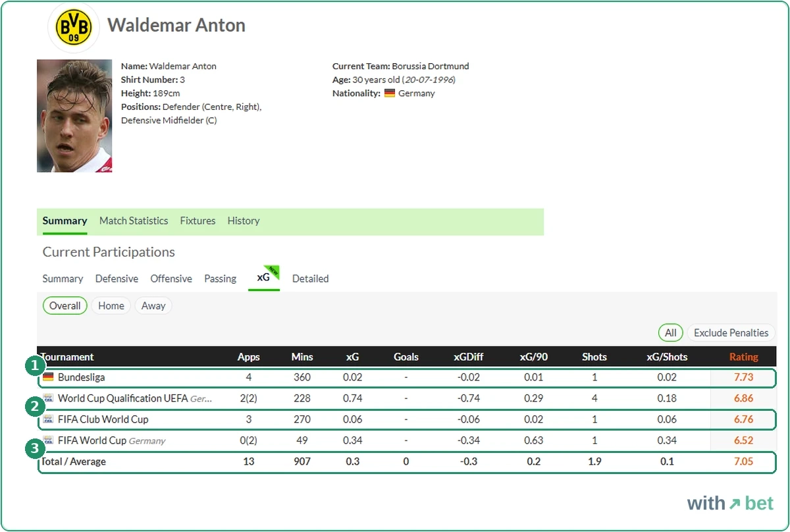Switch to the main Summary tab
This screenshot has height=532, width=790.
pos(65,221)
